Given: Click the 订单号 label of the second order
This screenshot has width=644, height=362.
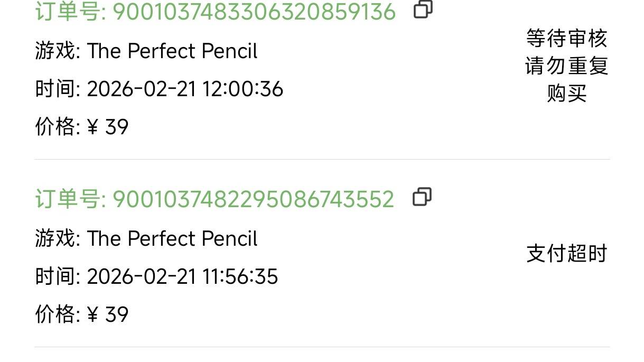Looking at the screenshot, I should pyautogui.click(x=70, y=199).
